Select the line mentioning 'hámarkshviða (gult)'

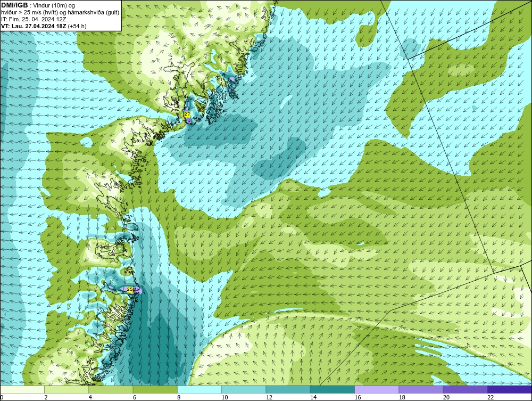coord(60,13)
